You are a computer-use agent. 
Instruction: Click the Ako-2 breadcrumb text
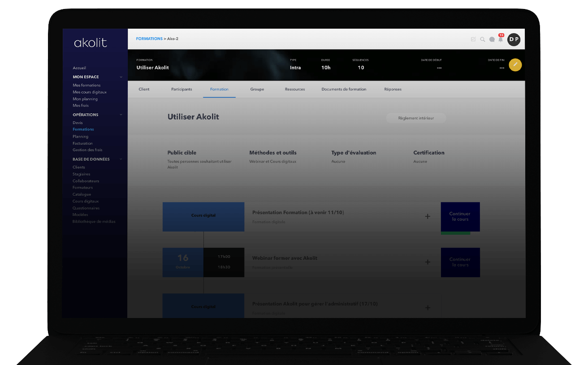click(173, 39)
